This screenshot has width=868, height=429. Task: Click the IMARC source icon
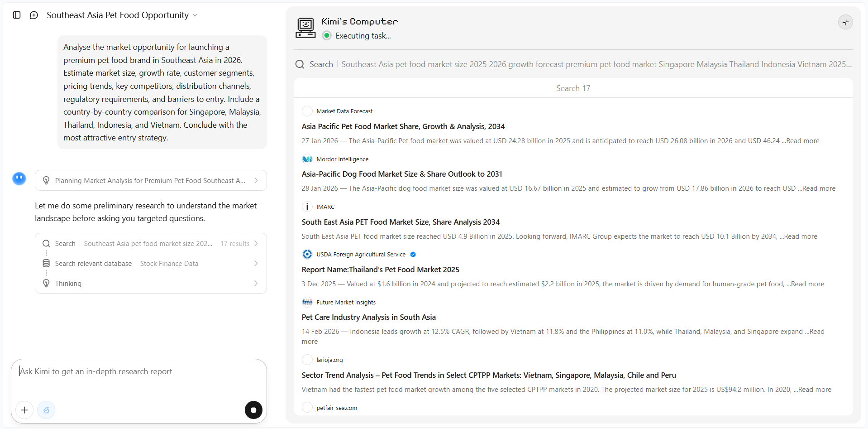307,207
